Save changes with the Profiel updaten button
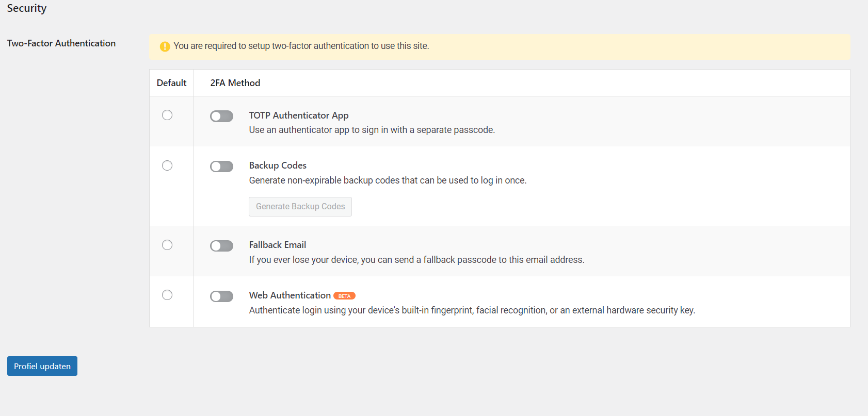This screenshot has height=416, width=868. pos(42,366)
